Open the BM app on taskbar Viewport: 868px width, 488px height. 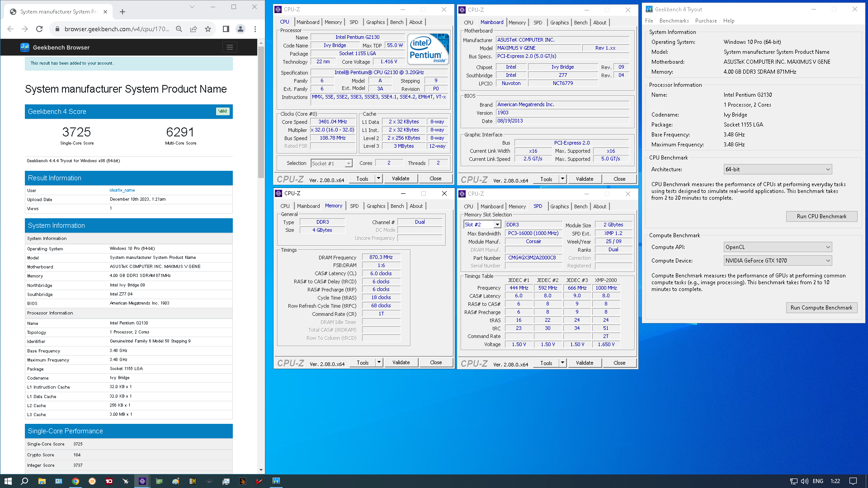(x=193, y=481)
